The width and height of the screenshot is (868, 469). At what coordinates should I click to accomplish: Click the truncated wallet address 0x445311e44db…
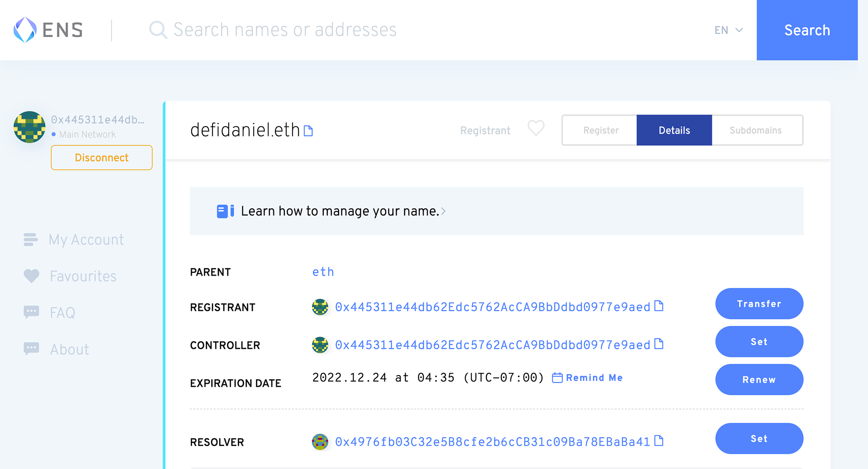[x=98, y=120]
